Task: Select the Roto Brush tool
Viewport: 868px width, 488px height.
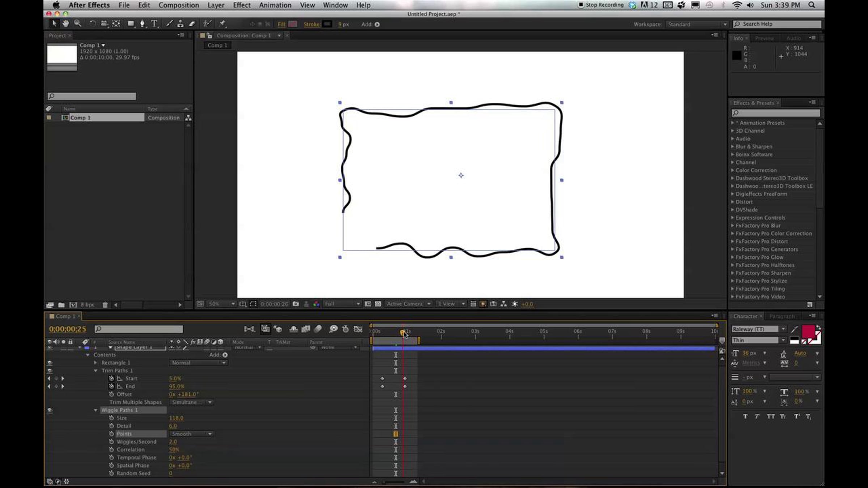Action: point(207,24)
